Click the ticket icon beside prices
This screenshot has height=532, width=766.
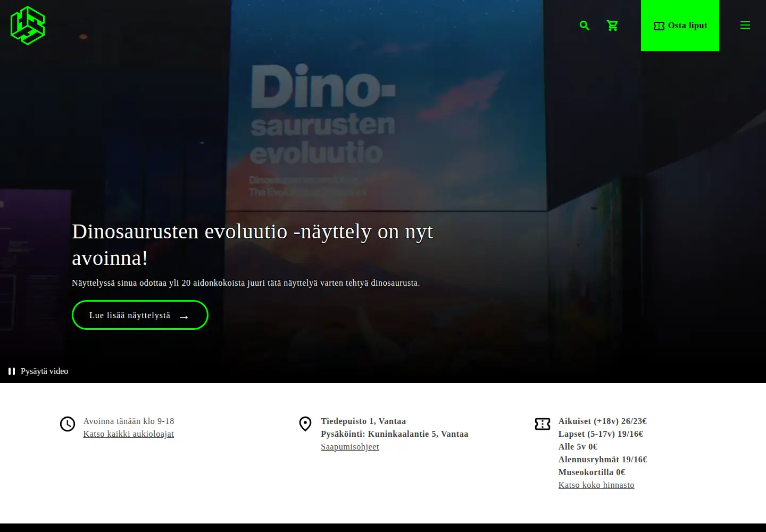[543, 424]
